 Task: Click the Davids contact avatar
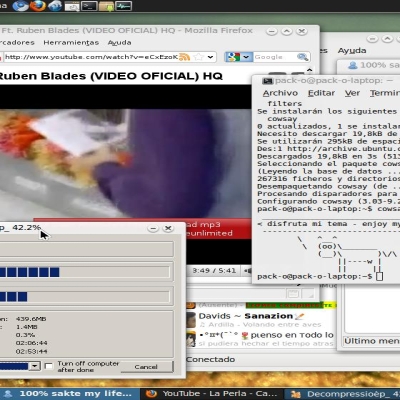191,320
